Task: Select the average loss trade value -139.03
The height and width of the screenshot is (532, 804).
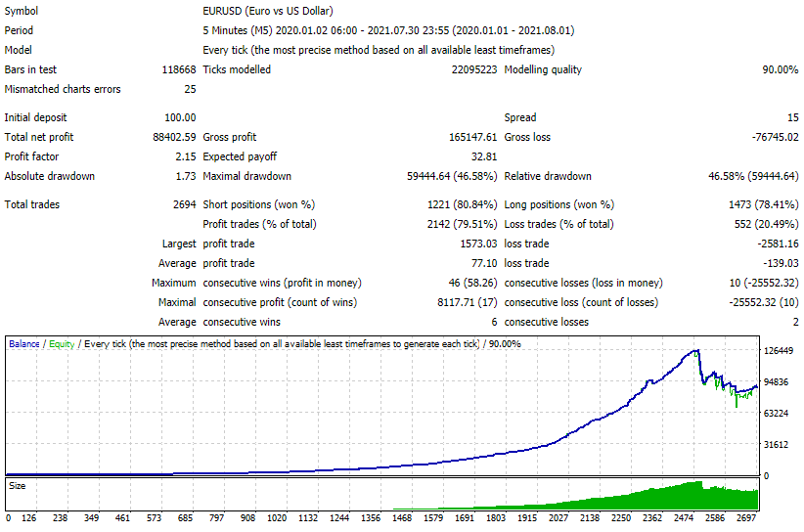Action: click(x=781, y=263)
